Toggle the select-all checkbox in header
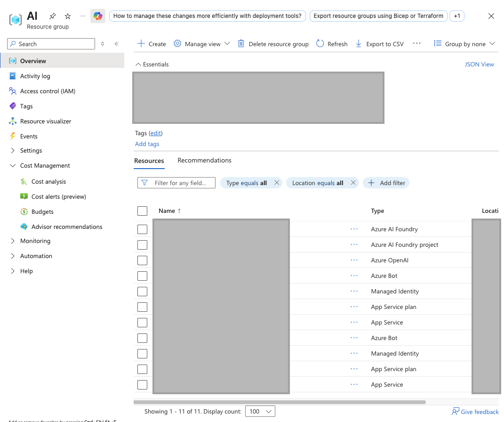This screenshot has height=422, width=504. (143, 211)
